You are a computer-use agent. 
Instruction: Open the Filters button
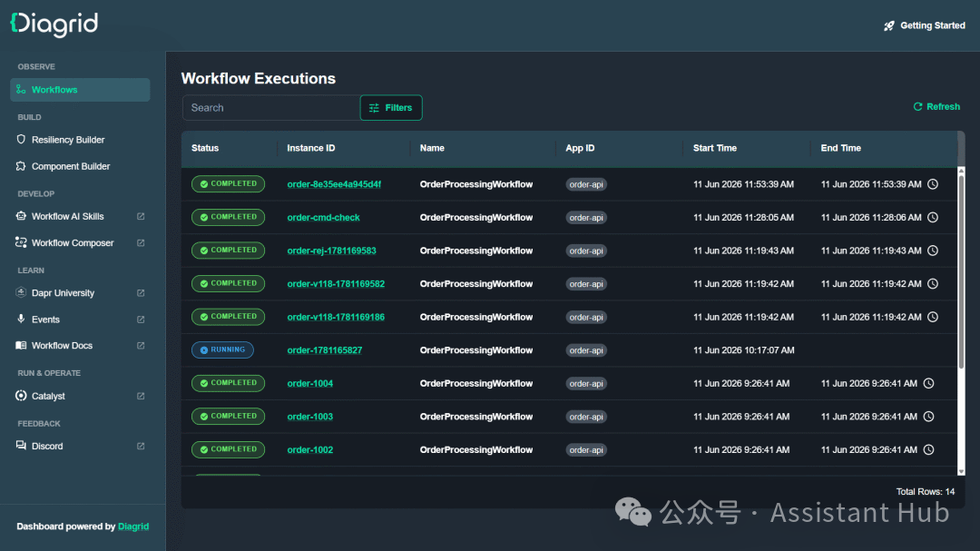(x=391, y=108)
